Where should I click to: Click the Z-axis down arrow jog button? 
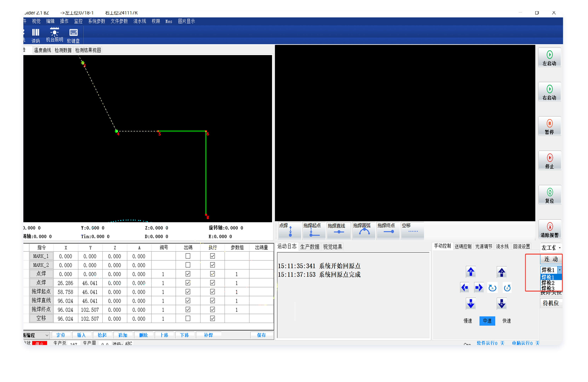(x=501, y=303)
